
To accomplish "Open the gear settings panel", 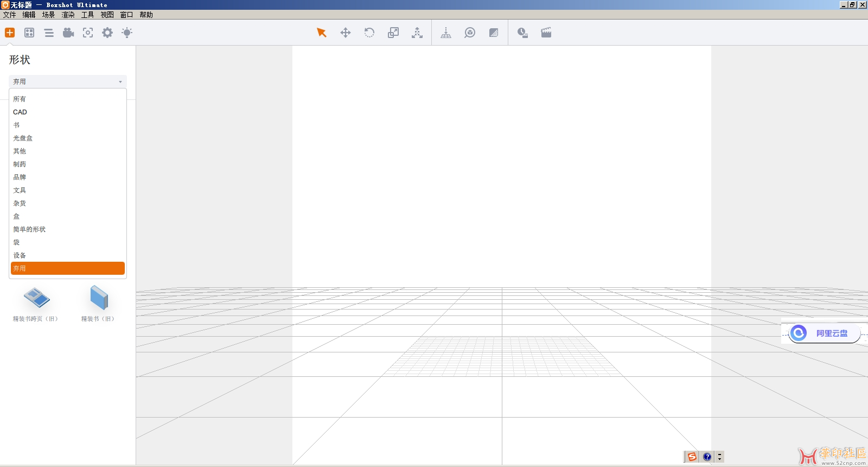I will tap(107, 33).
